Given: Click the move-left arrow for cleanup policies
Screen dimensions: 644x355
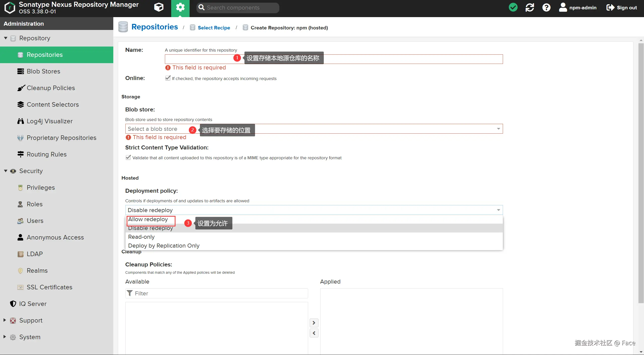Looking at the screenshot, I should click(314, 333).
